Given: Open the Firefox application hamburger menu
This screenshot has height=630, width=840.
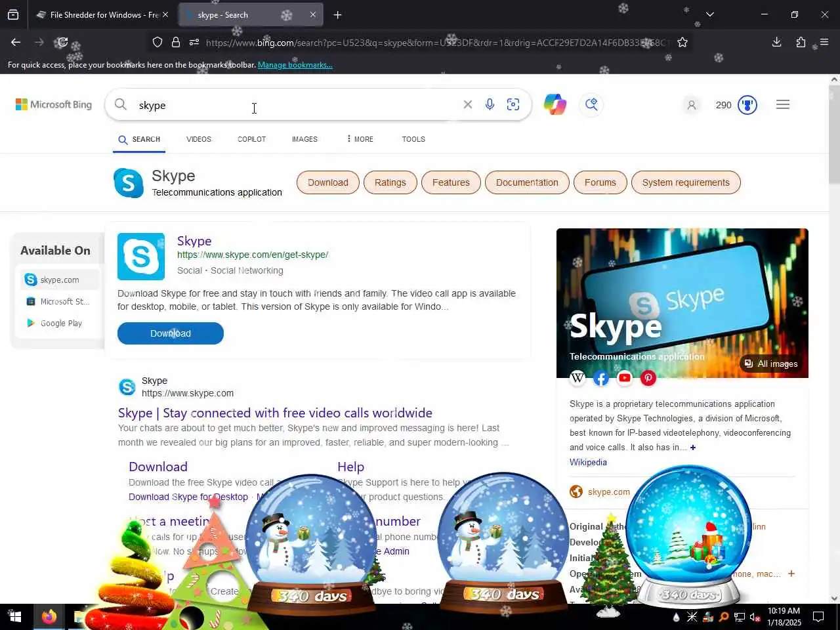Looking at the screenshot, I should [x=824, y=42].
